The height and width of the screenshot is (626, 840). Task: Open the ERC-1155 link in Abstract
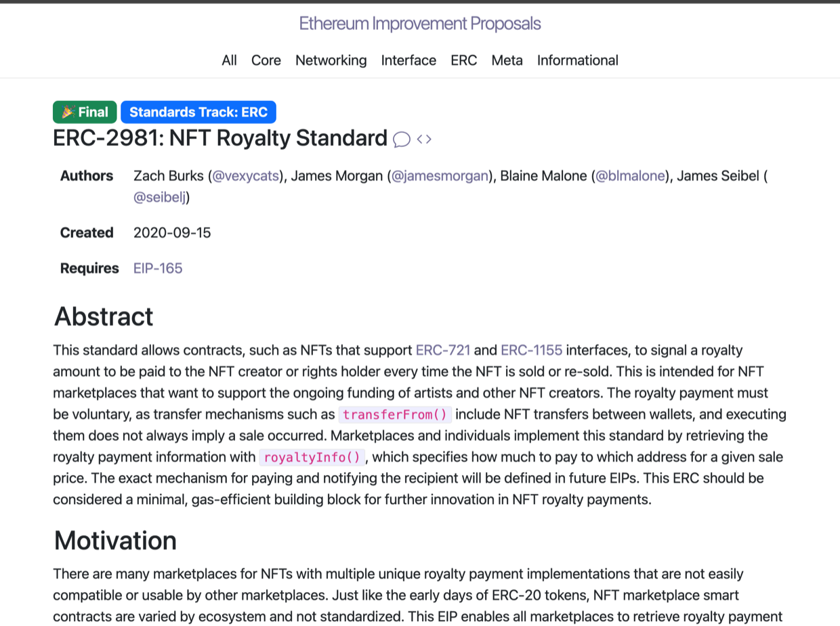[x=532, y=350]
